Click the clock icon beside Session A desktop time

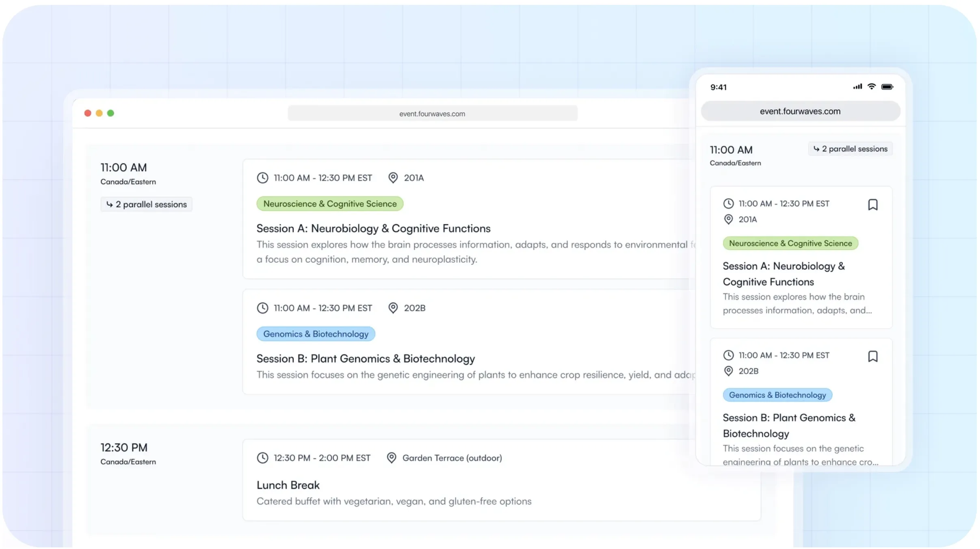tap(263, 178)
